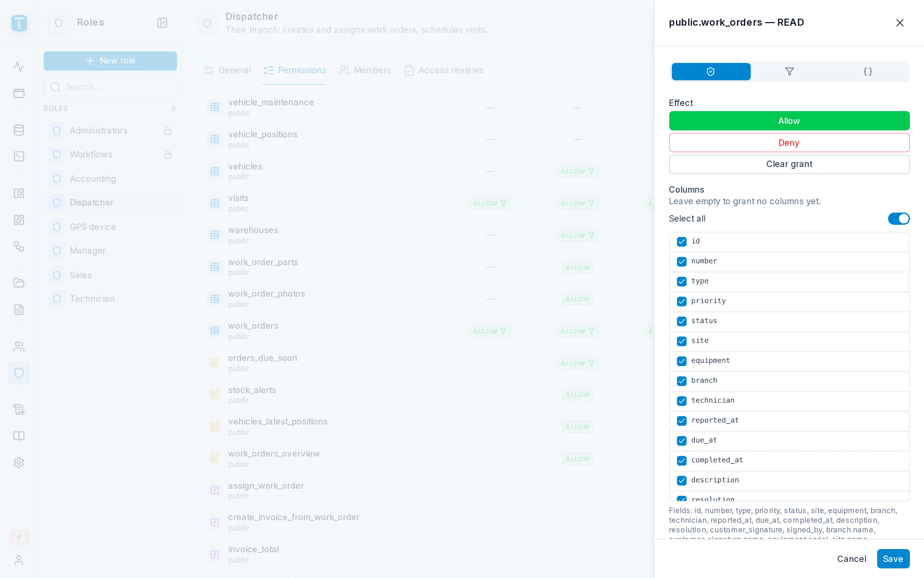Click ALLOW badge in the vehicles row
Screen dimensions: 924x578
577,171
